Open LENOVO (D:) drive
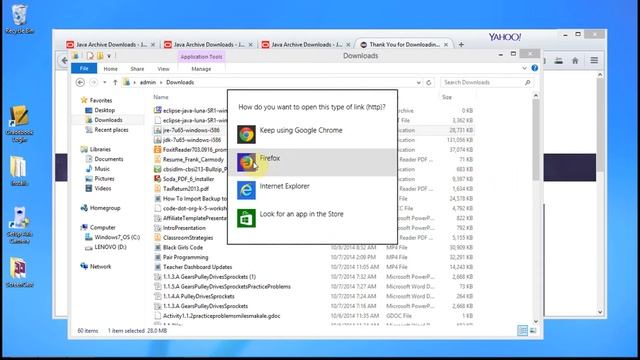Image resolution: width=640 pixels, height=360 pixels. click(x=110, y=247)
